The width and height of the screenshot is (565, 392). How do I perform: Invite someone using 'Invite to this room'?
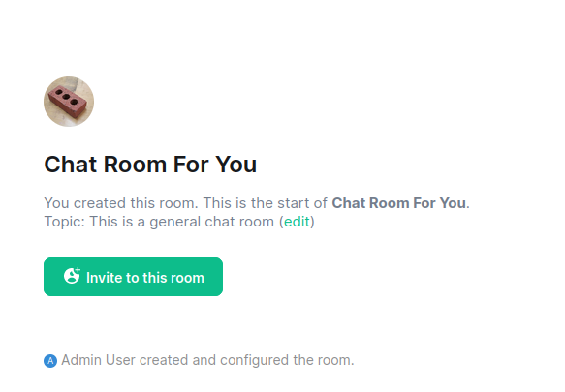(x=133, y=277)
